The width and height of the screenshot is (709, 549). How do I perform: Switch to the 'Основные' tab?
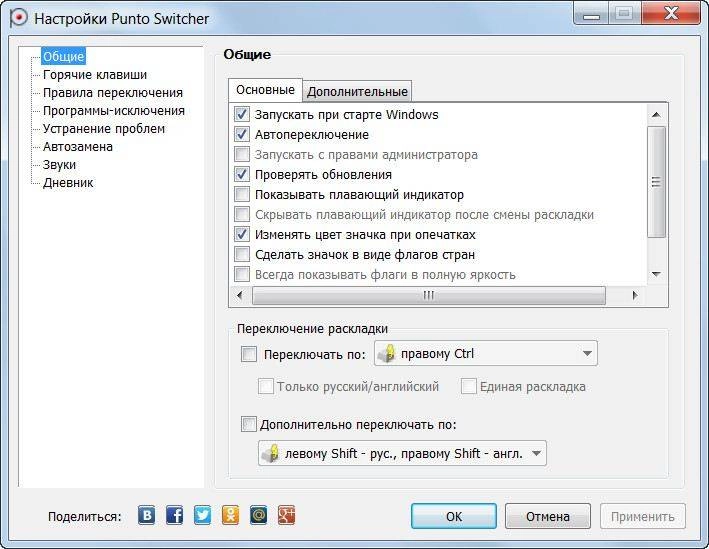tap(265, 90)
